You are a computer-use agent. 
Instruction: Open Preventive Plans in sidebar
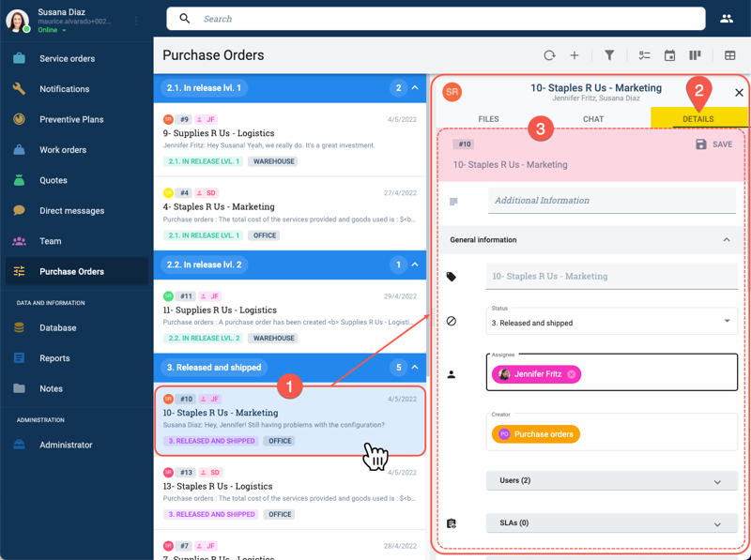(x=71, y=119)
